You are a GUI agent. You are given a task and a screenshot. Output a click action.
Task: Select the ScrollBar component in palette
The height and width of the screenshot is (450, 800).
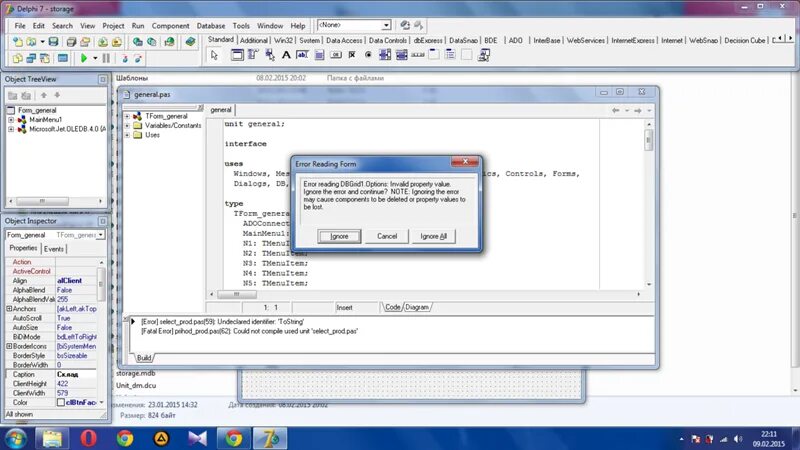tap(418, 55)
